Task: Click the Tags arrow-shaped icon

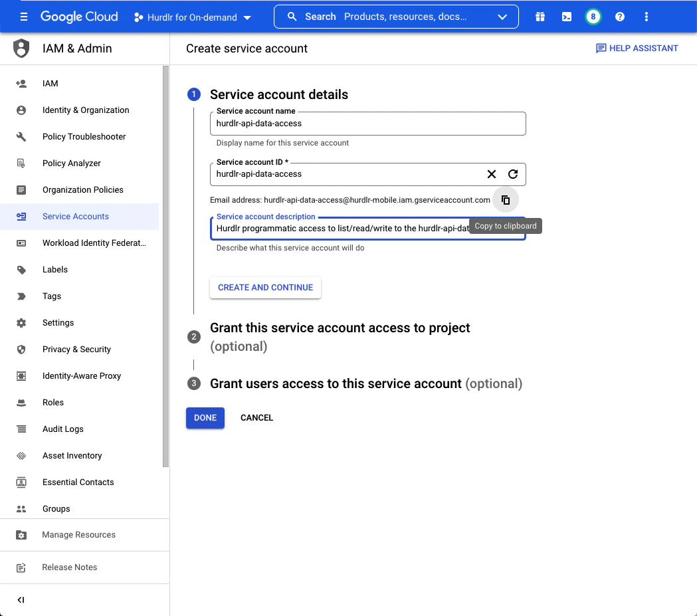Action: 21,296
